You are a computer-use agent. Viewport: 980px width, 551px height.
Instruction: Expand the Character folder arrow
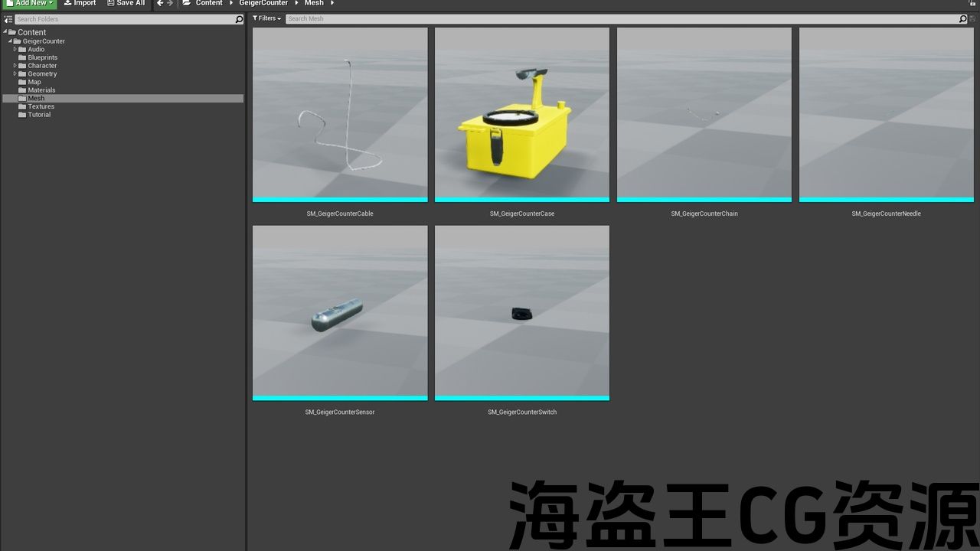point(15,66)
